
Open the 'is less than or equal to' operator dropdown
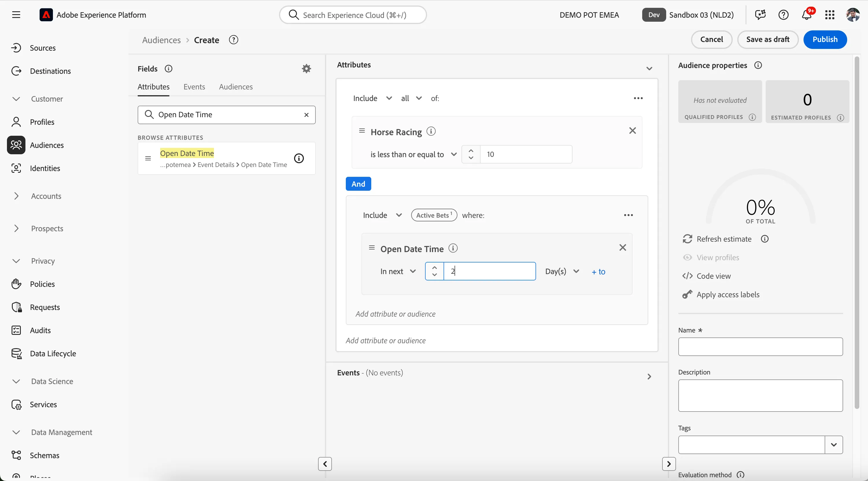(x=413, y=155)
